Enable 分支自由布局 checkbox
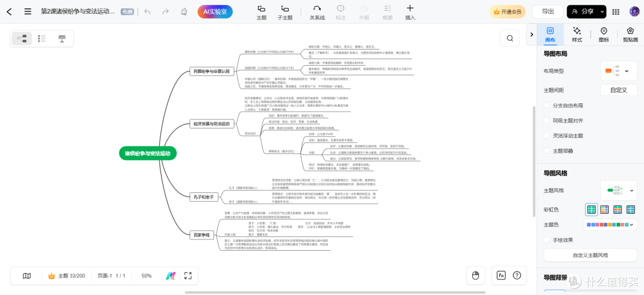 click(x=547, y=106)
